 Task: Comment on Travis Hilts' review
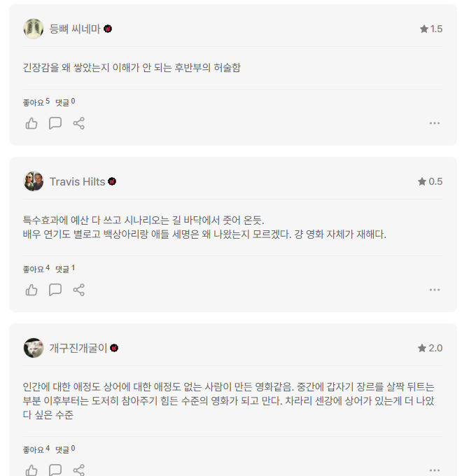55,290
